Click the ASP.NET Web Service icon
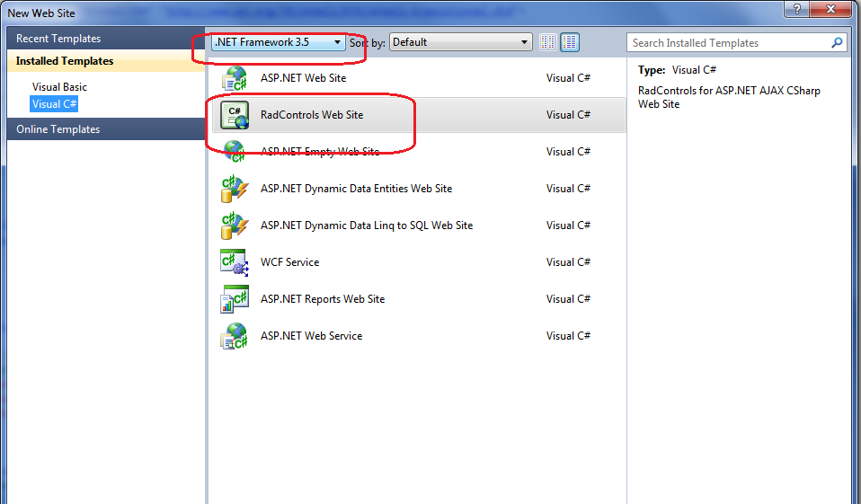 point(235,335)
